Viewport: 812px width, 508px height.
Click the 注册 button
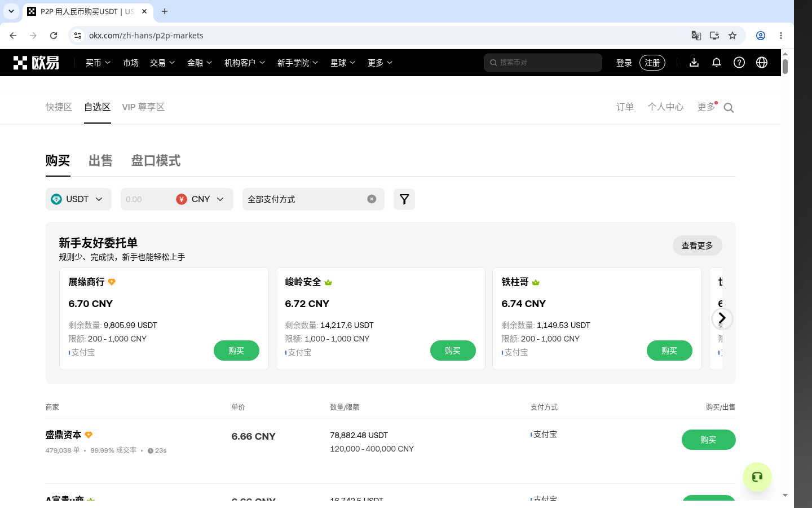pos(652,63)
